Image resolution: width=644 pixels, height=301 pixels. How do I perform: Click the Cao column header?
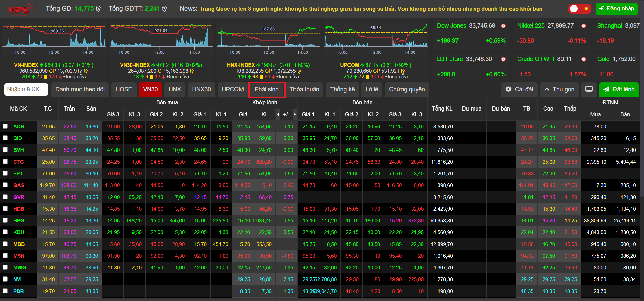(x=548, y=109)
